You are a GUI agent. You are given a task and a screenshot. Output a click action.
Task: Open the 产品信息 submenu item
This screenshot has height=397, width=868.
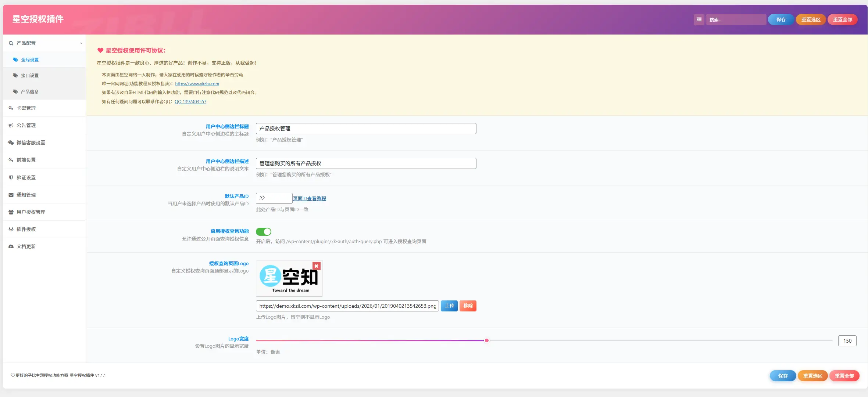click(30, 92)
